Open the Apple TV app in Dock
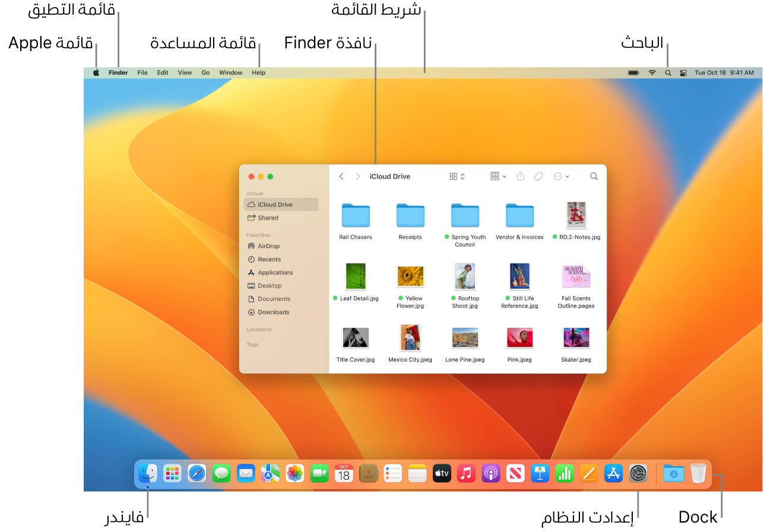The width and height of the screenshot is (764, 532). point(442,473)
